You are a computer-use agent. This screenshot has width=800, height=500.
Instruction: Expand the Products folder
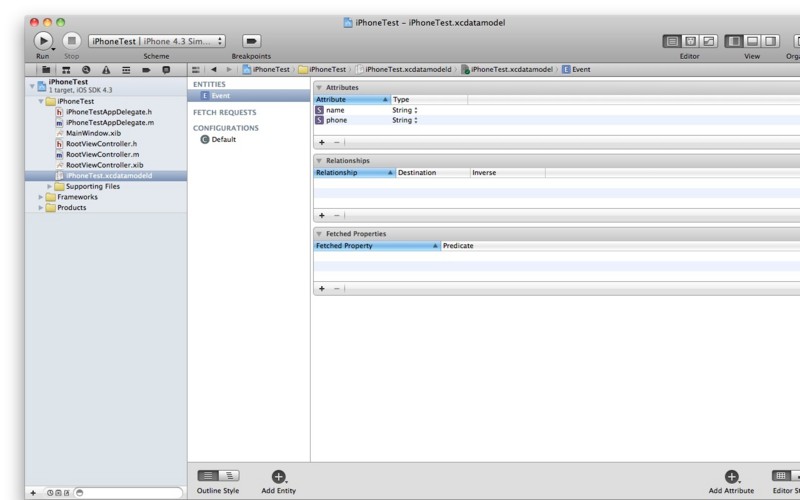41,208
